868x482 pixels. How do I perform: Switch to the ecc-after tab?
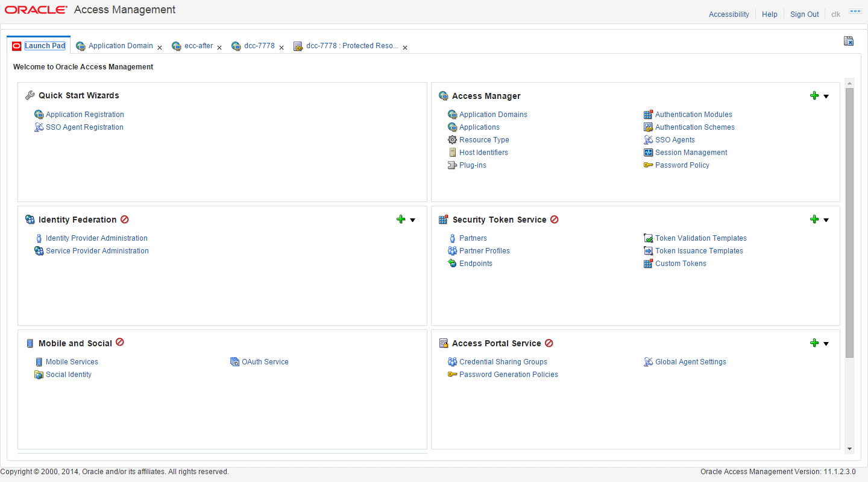pyautogui.click(x=199, y=46)
